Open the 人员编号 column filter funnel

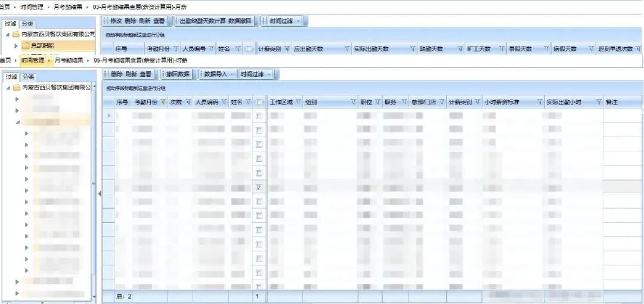pyautogui.click(x=211, y=49)
